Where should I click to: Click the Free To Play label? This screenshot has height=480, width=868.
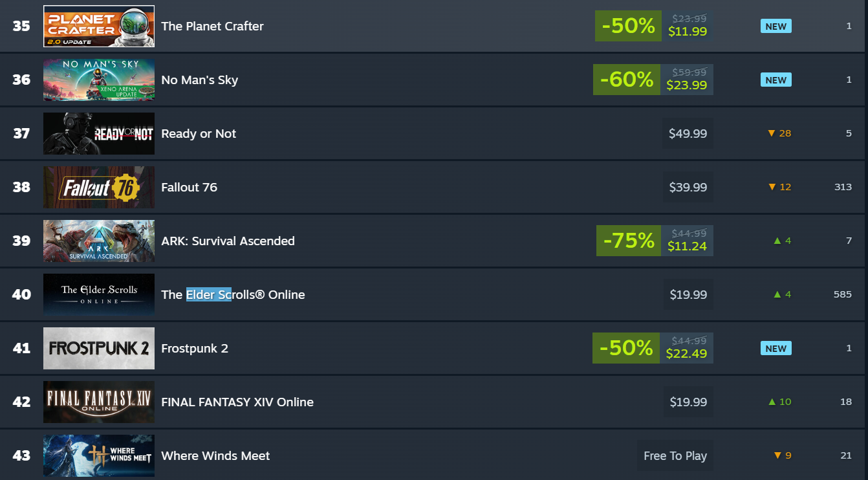click(x=675, y=456)
